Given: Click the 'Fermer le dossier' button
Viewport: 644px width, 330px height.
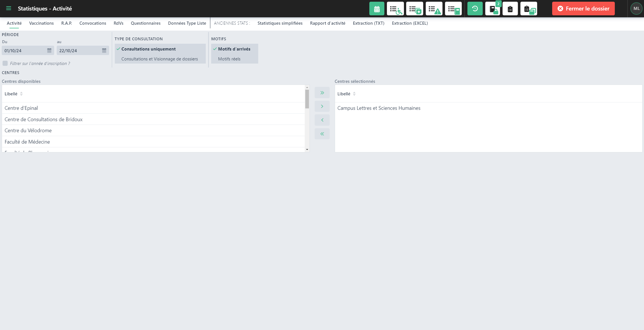Looking at the screenshot, I should click(583, 9).
